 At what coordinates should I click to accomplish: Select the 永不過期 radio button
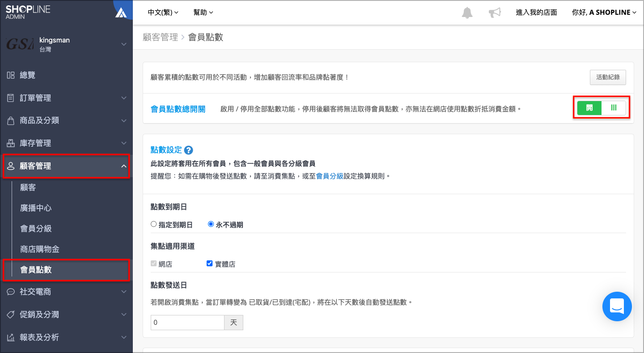click(211, 224)
